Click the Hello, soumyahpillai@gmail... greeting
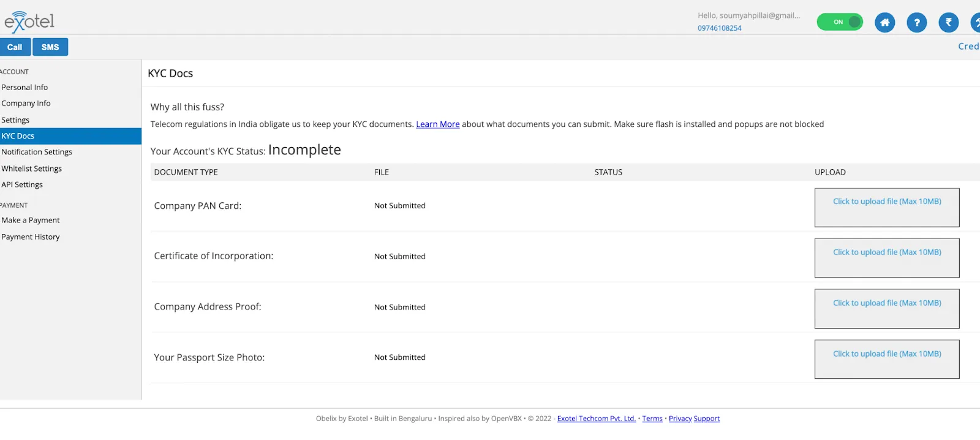Image resolution: width=980 pixels, height=440 pixels. (749, 15)
